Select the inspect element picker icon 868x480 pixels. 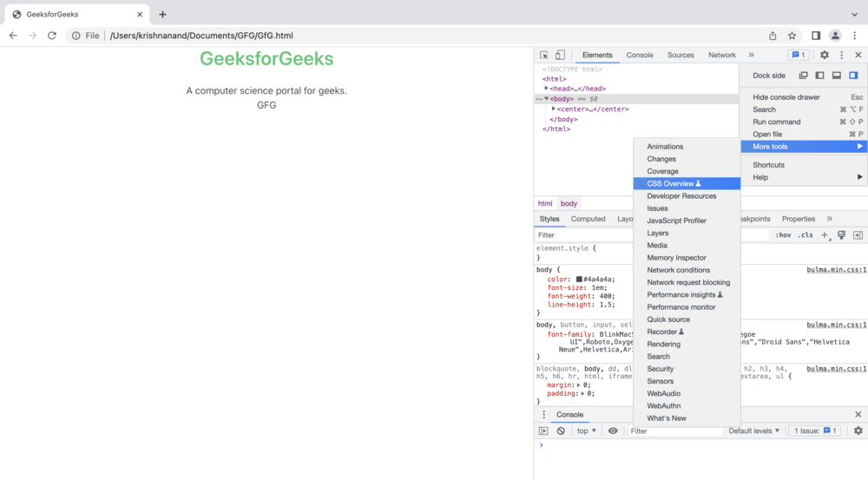pos(544,55)
